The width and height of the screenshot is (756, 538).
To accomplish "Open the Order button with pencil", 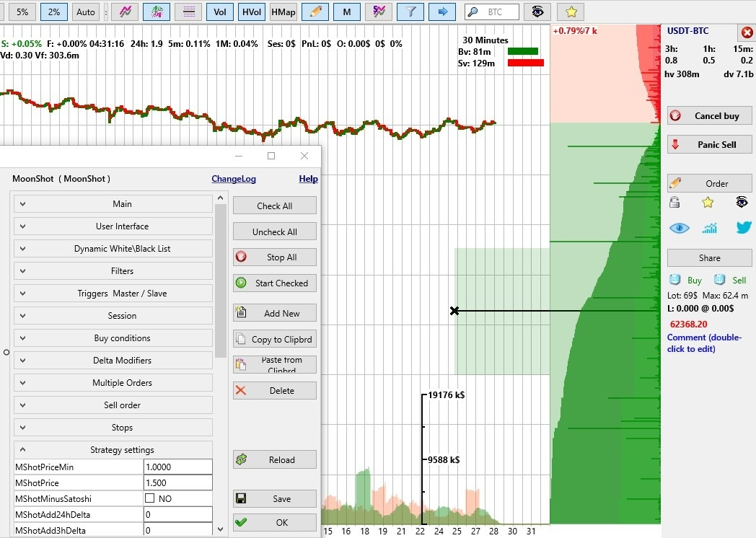I will [x=709, y=183].
